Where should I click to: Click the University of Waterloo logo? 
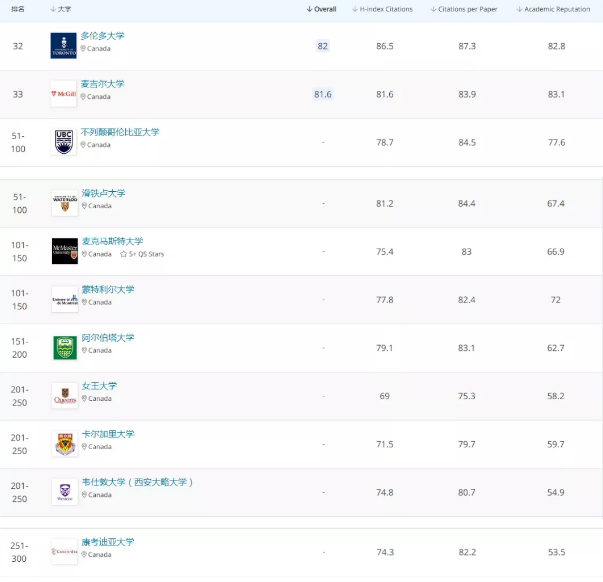[65, 203]
